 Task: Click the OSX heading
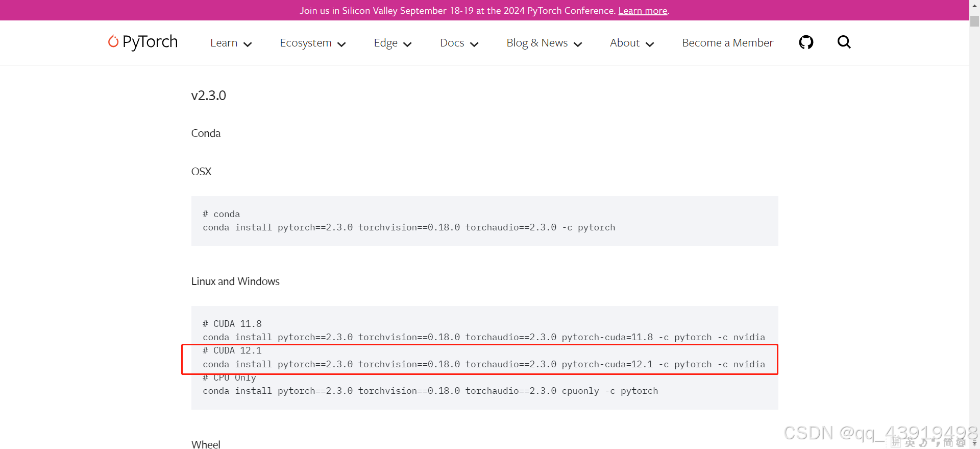(201, 172)
